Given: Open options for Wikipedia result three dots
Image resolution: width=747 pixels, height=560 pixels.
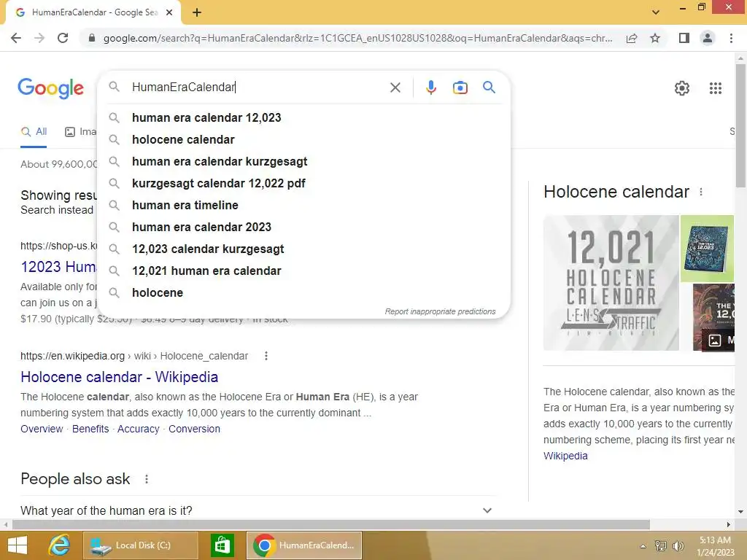Looking at the screenshot, I should pyautogui.click(x=266, y=356).
